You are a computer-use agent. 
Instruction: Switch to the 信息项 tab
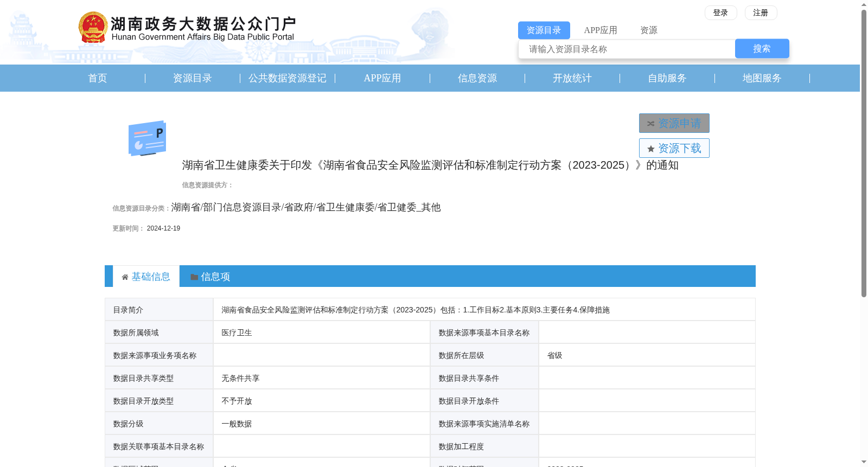(210, 277)
